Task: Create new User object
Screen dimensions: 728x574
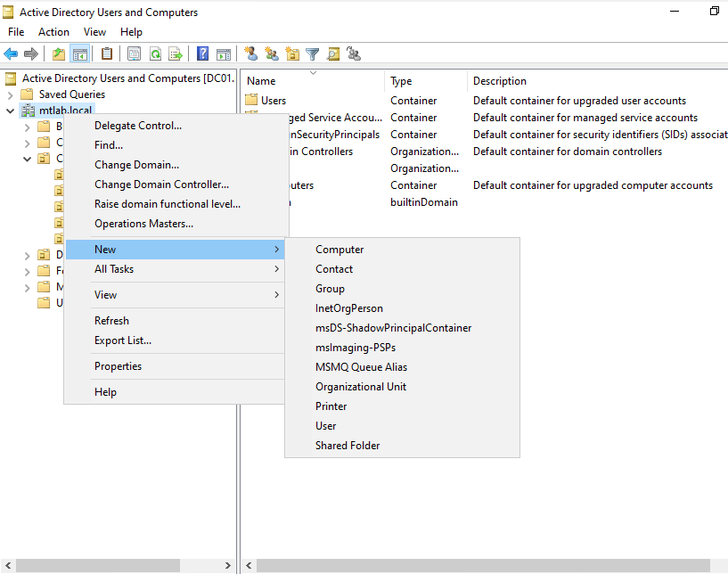Action: pyautogui.click(x=402, y=426)
